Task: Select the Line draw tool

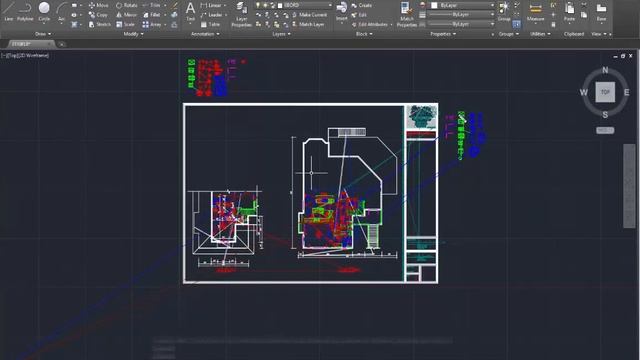Action: [8, 11]
